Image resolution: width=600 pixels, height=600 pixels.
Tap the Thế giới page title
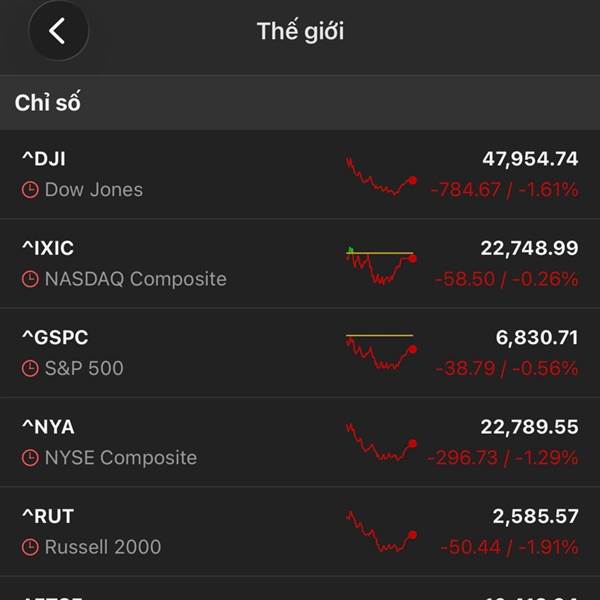(300, 31)
